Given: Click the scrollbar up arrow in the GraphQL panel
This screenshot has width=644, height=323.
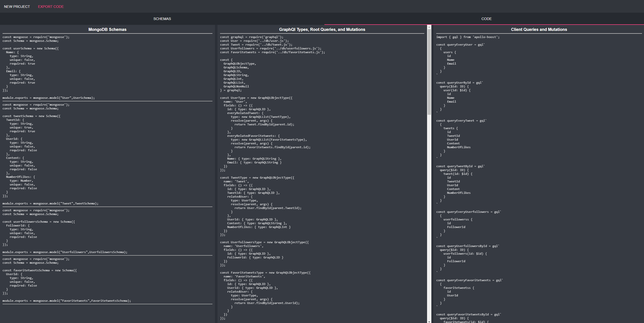Looking at the screenshot, I should pos(429,27).
